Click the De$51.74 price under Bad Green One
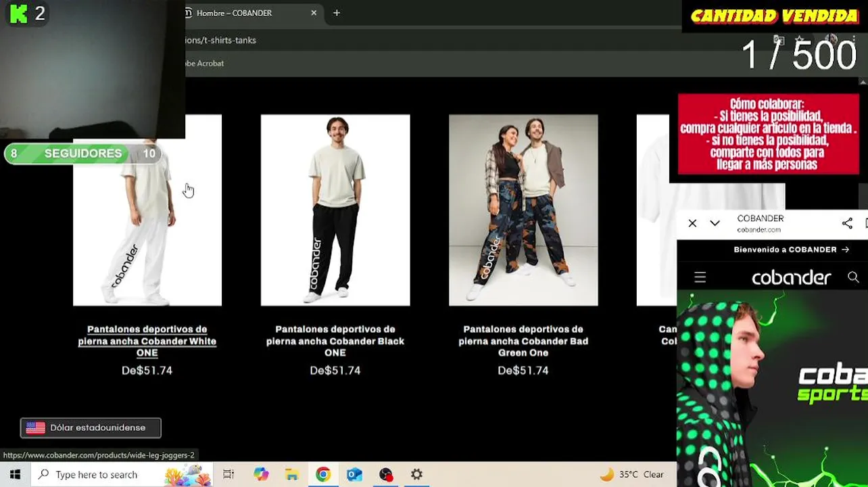The height and width of the screenshot is (487, 868). 523,371
